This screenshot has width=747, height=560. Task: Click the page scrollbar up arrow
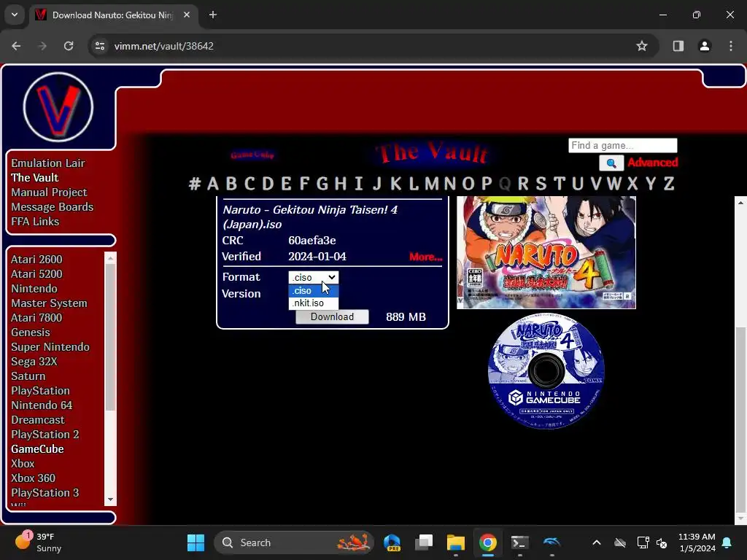[x=740, y=203]
